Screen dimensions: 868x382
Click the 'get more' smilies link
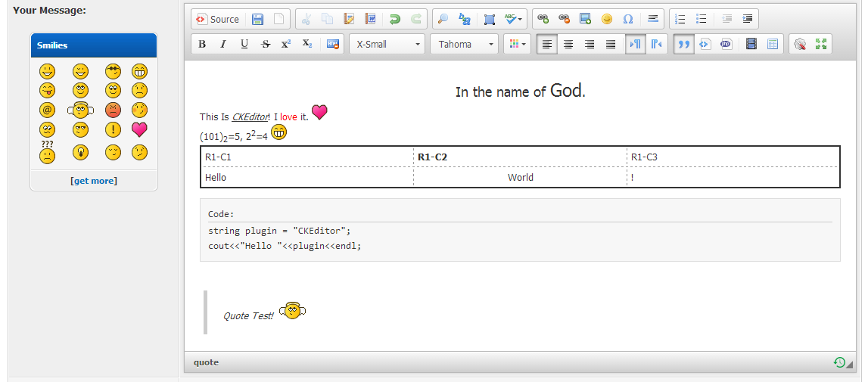(x=94, y=181)
